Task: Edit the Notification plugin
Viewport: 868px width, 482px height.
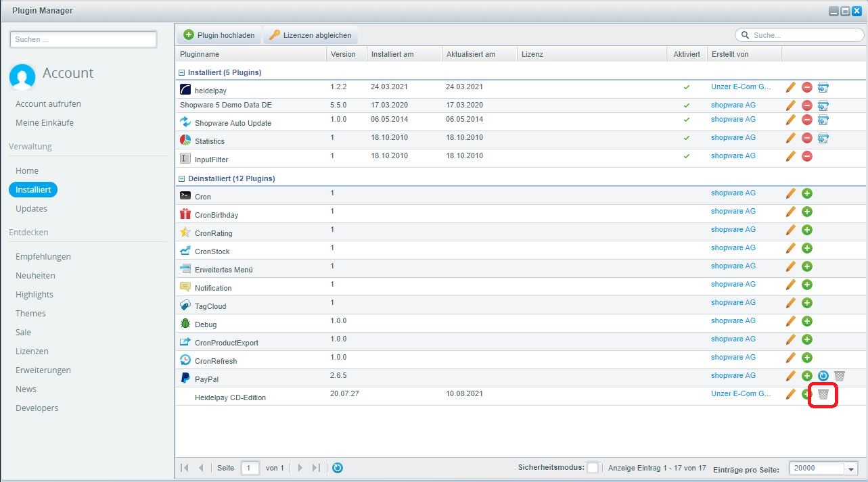Action: 790,285
